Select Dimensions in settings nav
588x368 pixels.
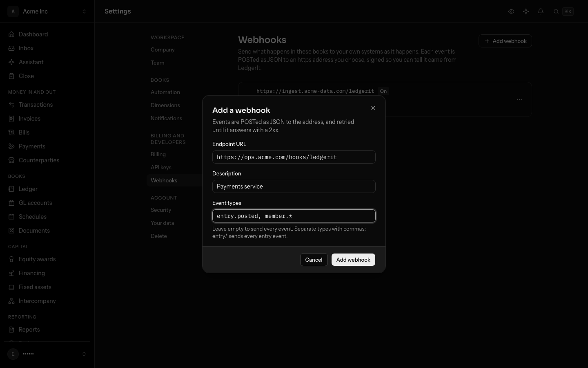pyautogui.click(x=165, y=105)
